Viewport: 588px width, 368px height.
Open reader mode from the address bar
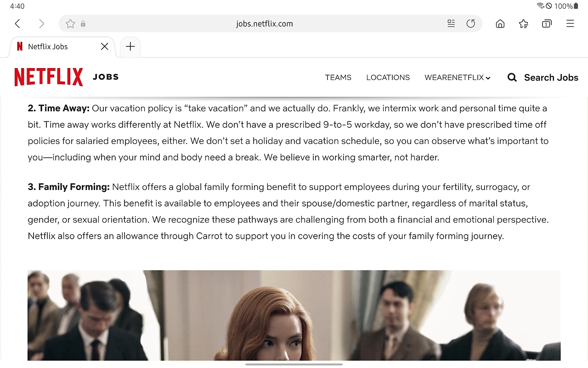click(x=451, y=23)
